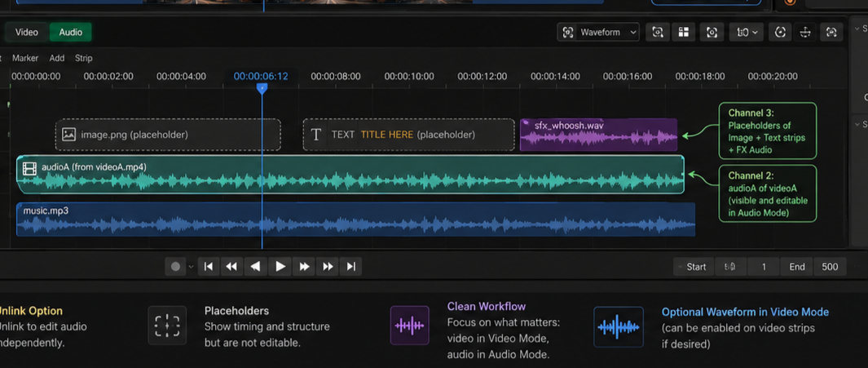Viewport: 868px width, 368px height.
Task: Click the Placeholders heading text
Action: (x=237, y=311)
